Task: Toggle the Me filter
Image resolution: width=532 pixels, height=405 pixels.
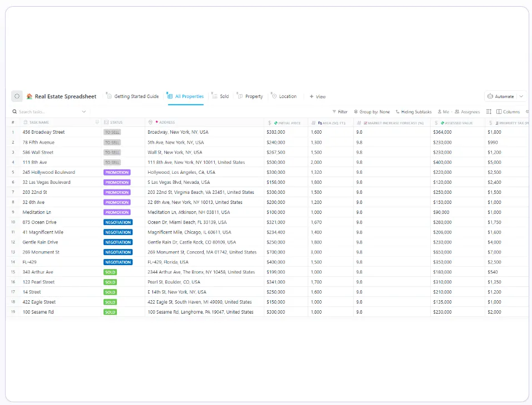Action: click(444, 112)
